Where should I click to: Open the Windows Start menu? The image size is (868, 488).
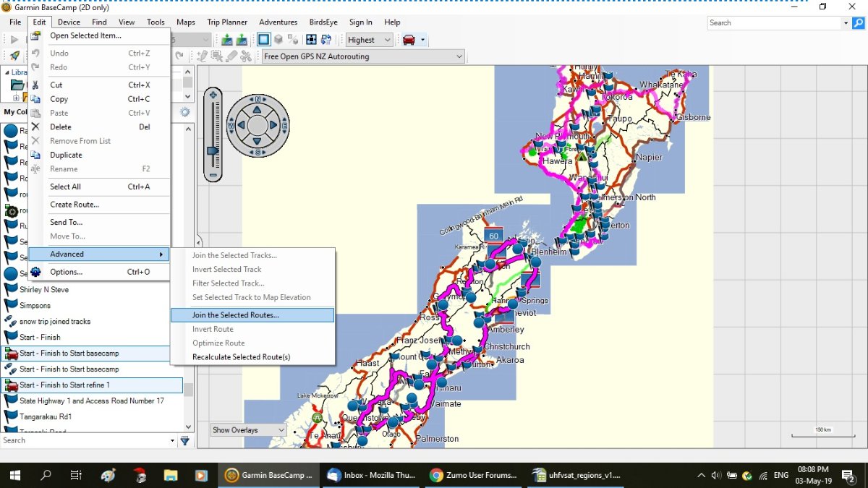pyautogui.click(x=14, y=475)
